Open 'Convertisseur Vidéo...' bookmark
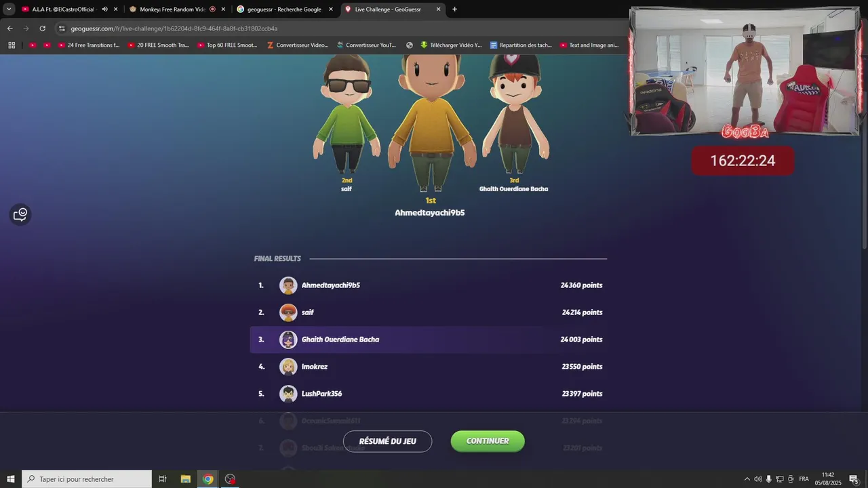868x488 pixels. click(x=297, y=45)
